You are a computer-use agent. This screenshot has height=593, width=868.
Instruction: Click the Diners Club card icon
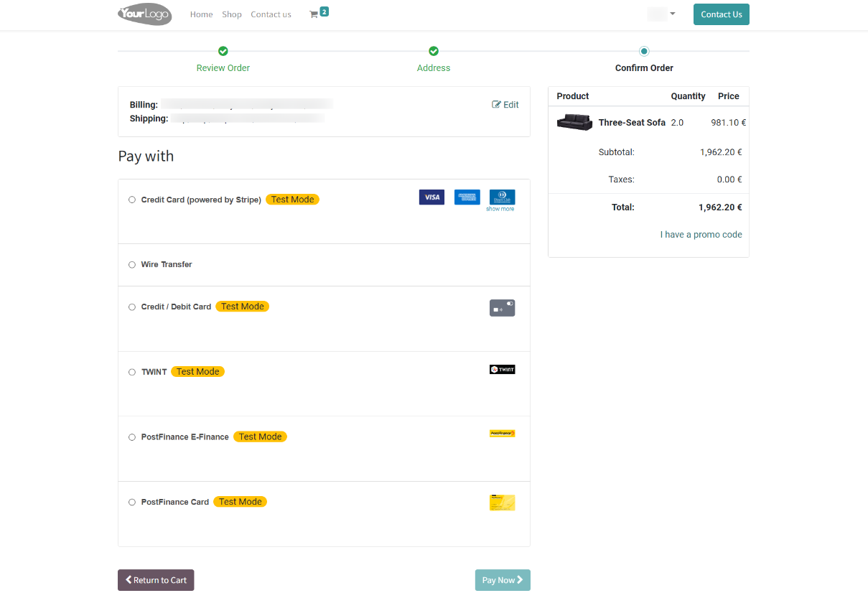point(502,197)
